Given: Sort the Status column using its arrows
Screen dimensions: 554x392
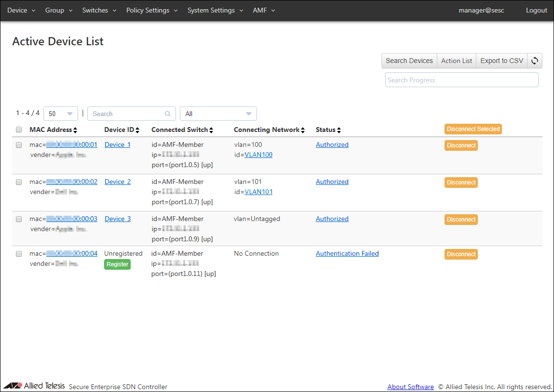Looking at the screenshot, I should tap(339, 130).
